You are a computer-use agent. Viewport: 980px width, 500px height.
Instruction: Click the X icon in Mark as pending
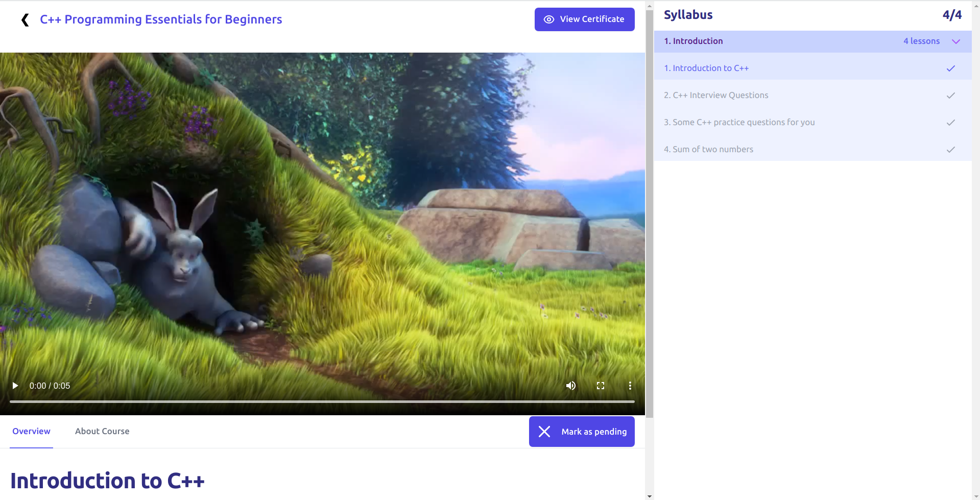[x=544, y=432]
